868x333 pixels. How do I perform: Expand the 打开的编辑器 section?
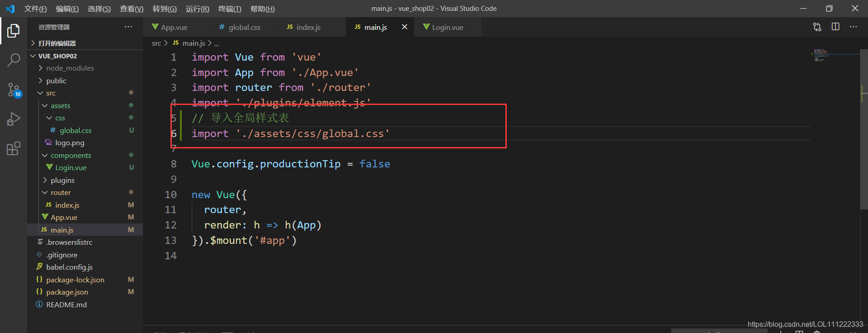pyautogui.click(x=85, y=43)
